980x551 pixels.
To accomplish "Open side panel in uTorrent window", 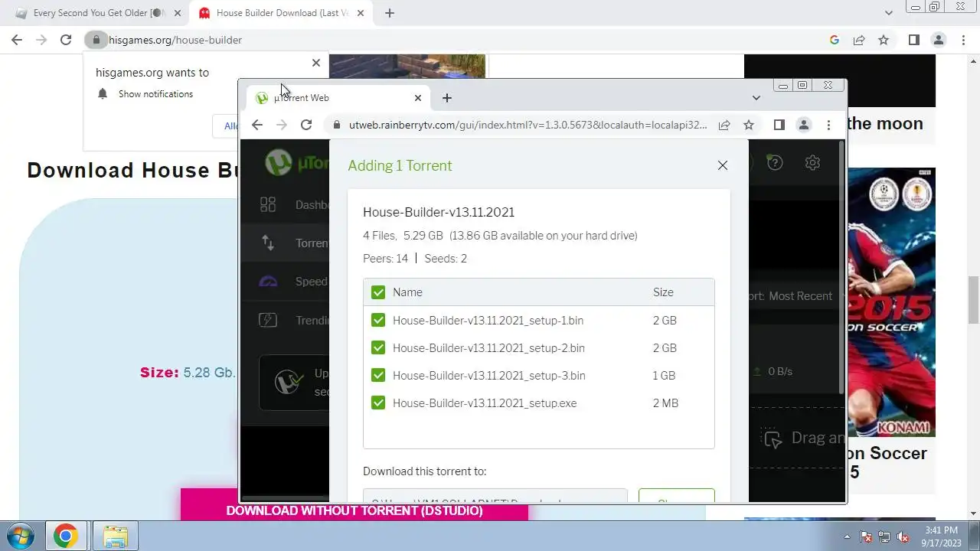I will [x=779, y=125].
